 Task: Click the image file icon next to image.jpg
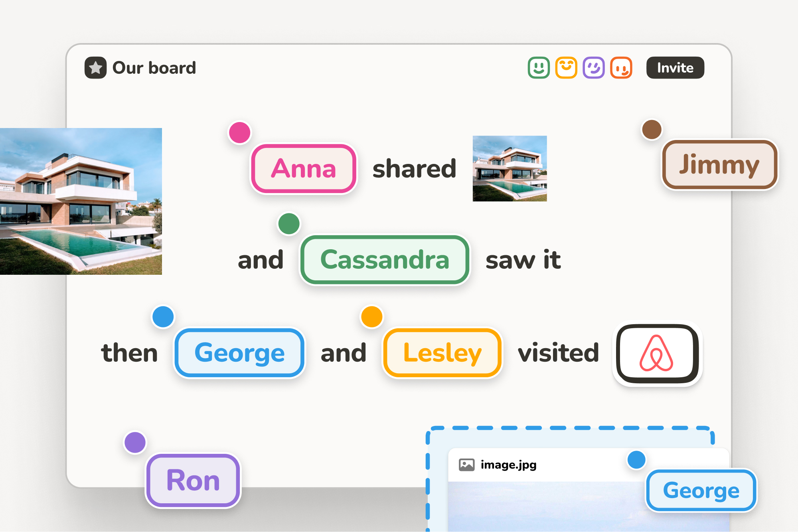point(466,465)
